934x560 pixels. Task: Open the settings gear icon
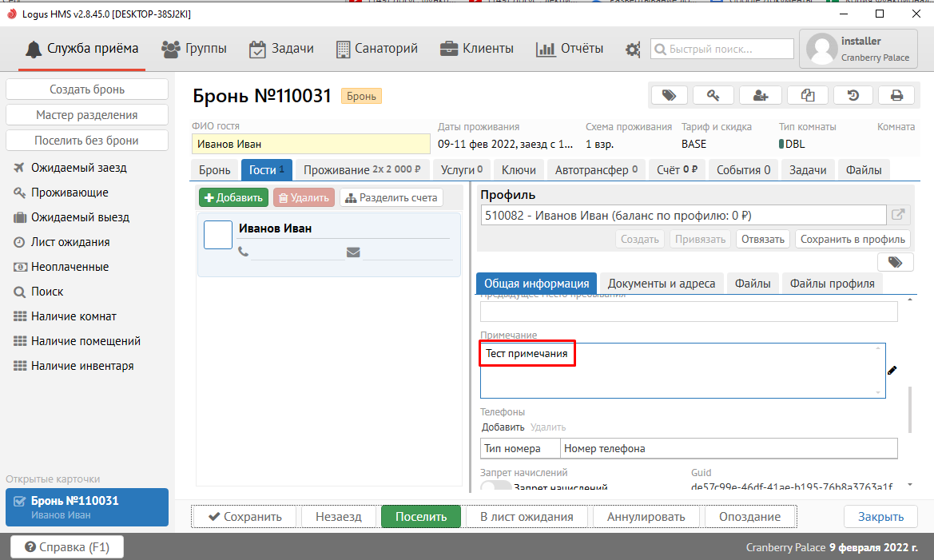click(x=633, y=50)
